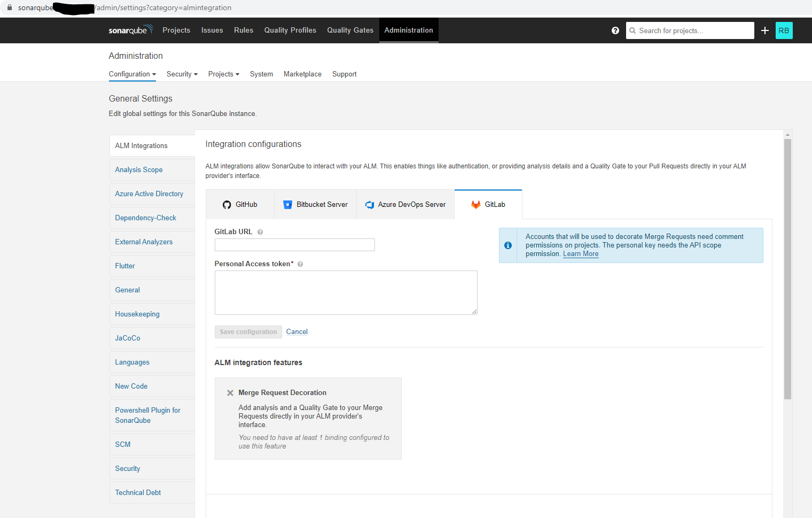This screenshot has height=518, width=812.
Task: Click the Personal Access token text area
Action: pos(346,292)
